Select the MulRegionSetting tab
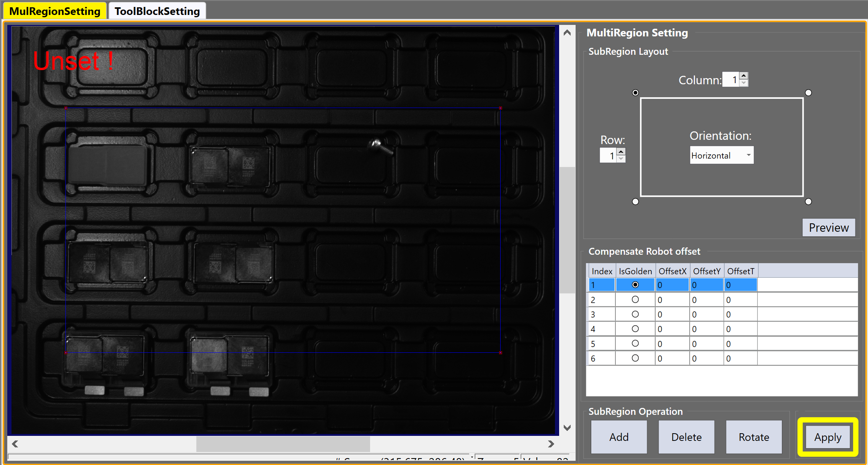The height and width of the screenshot is (465, 868). pyautogui.click(x=55, y=11)
